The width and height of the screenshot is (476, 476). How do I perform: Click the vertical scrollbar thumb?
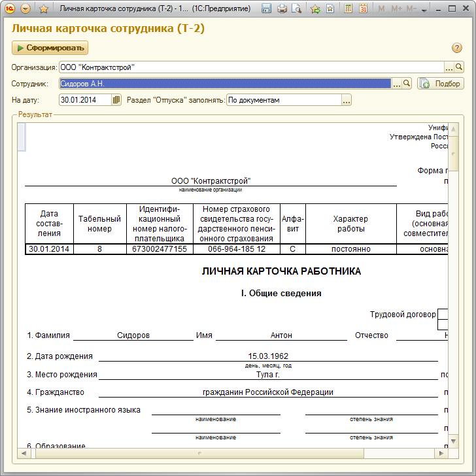453,154
